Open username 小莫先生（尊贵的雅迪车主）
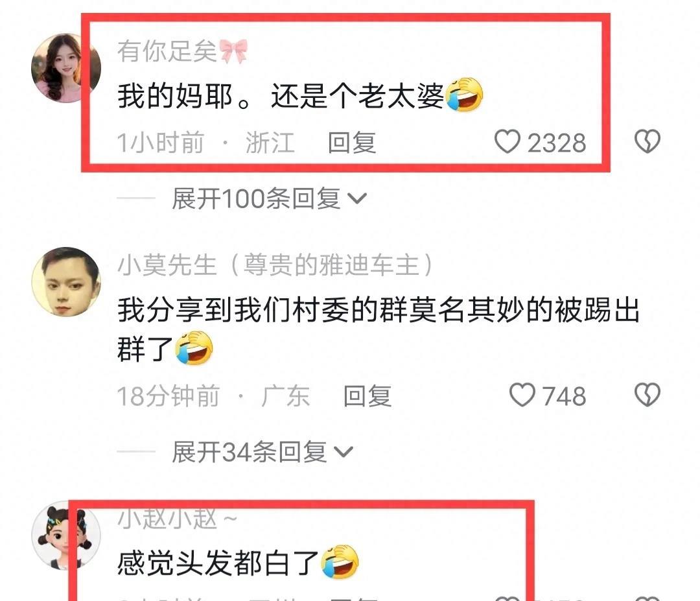Viewport: 700px width, 601px height. point(275,265)
